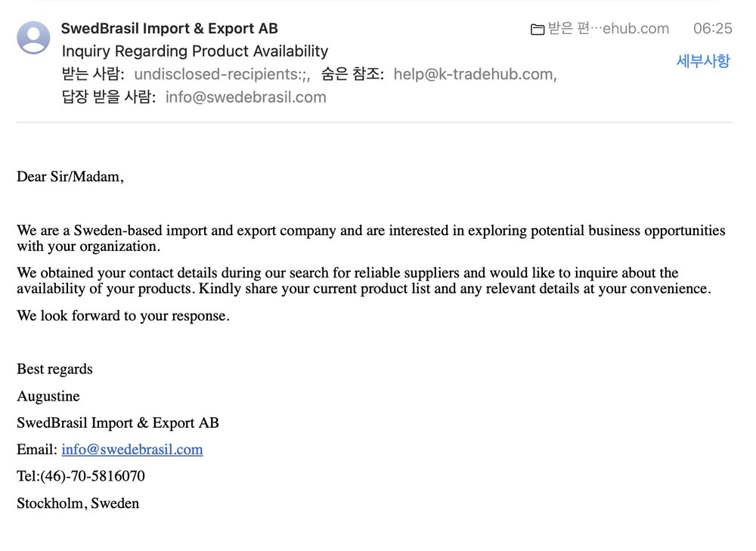Click the 답장 받을 사람 label
The width and height of the screenshot is (756, 551).
108,97
